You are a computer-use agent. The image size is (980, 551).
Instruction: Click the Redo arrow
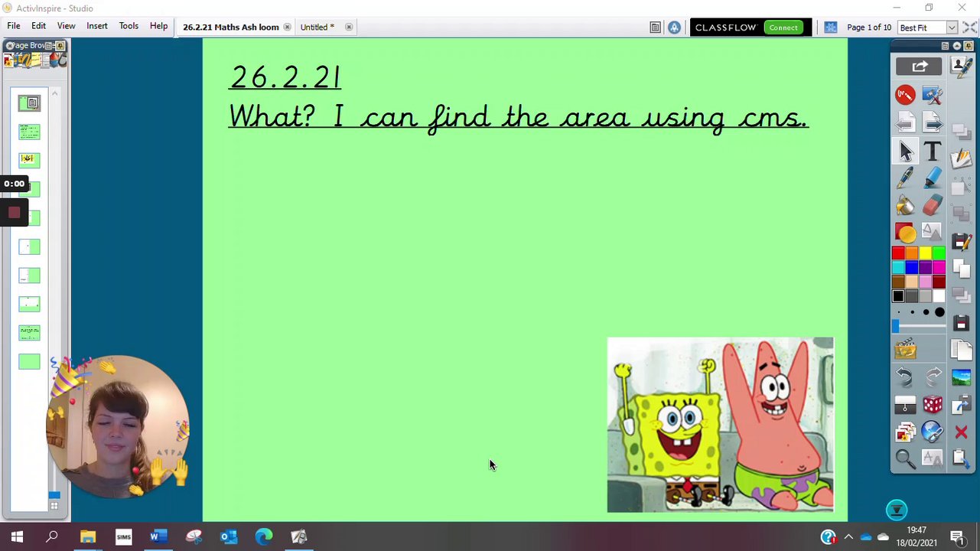point(933,377)
